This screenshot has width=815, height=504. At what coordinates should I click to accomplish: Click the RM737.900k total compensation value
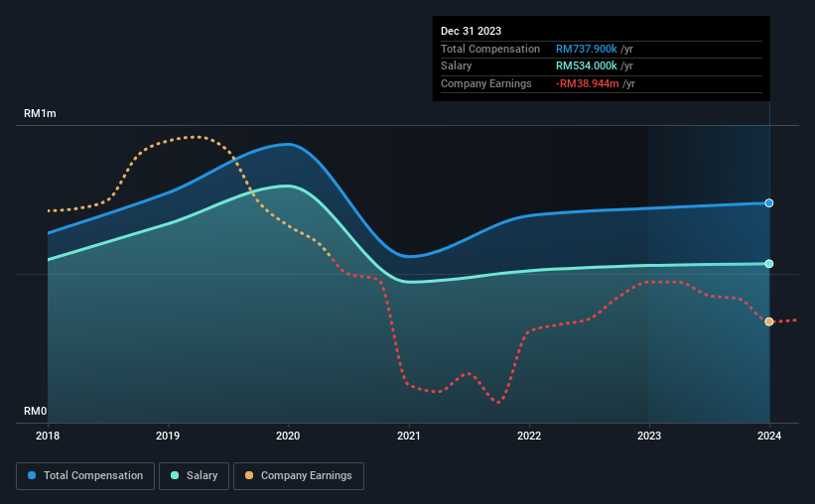tap(587, 49)
